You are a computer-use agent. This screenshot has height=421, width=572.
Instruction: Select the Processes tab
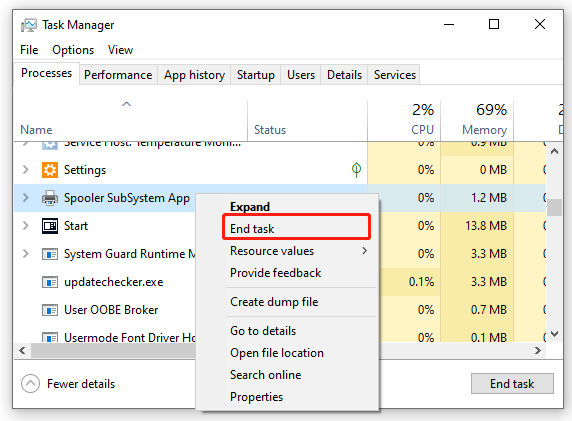(x=47, y=73)
